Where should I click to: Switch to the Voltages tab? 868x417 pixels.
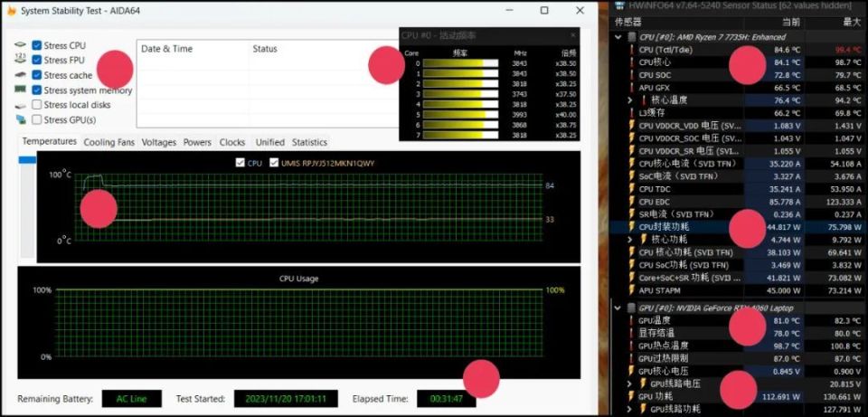coord(159,142)
